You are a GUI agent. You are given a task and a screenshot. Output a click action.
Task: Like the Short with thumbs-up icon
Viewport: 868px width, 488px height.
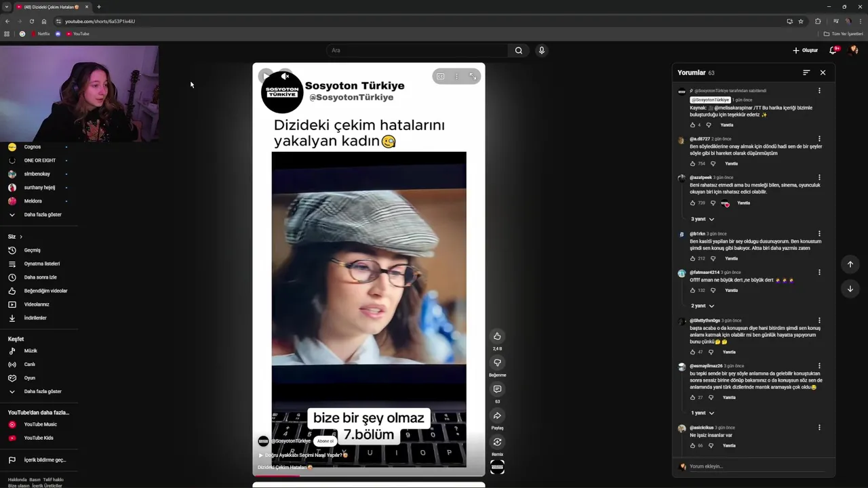(x=497, y=336)
